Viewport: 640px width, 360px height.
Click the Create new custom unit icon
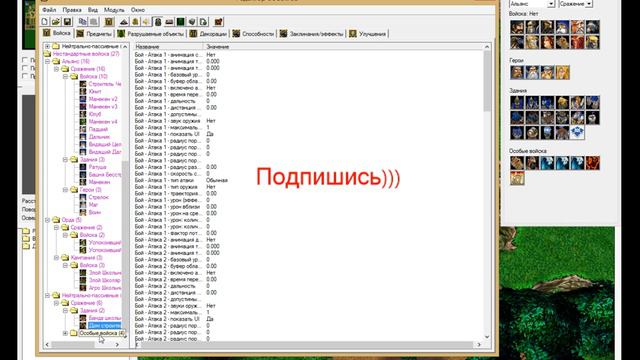109,22
